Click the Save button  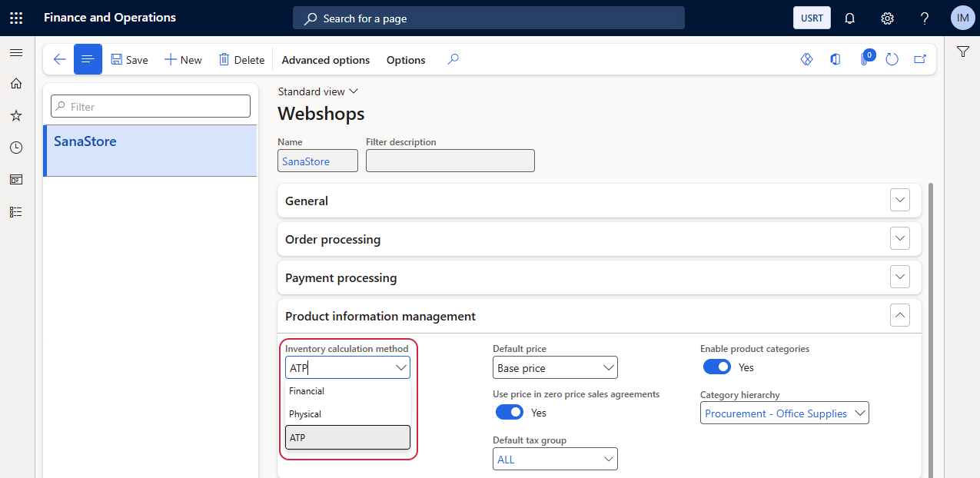tap(129, 60)
